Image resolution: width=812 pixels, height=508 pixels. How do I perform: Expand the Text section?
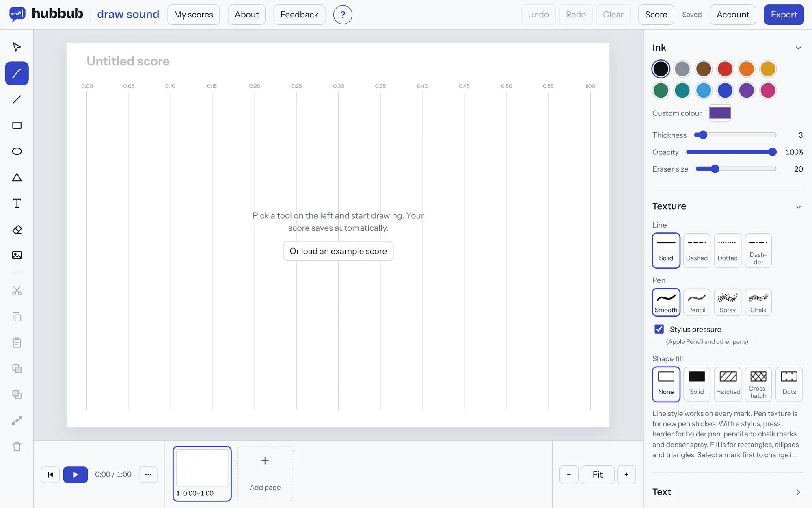(798, 492)
